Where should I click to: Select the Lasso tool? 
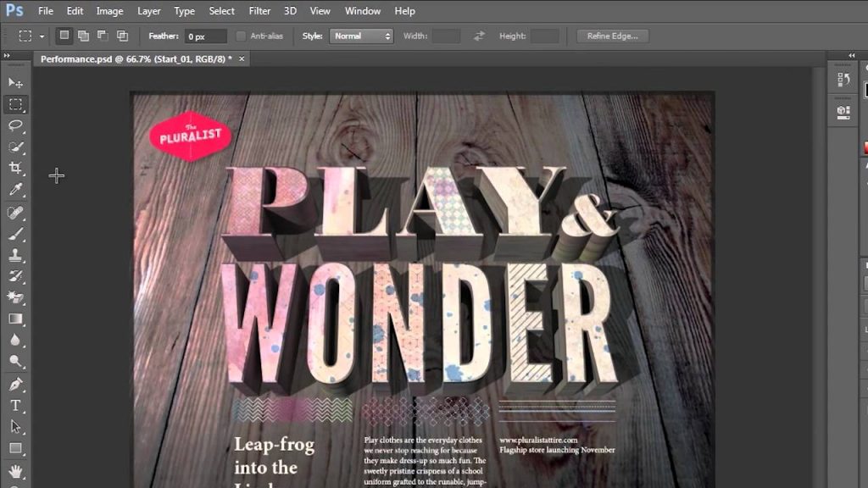(15, 125)
